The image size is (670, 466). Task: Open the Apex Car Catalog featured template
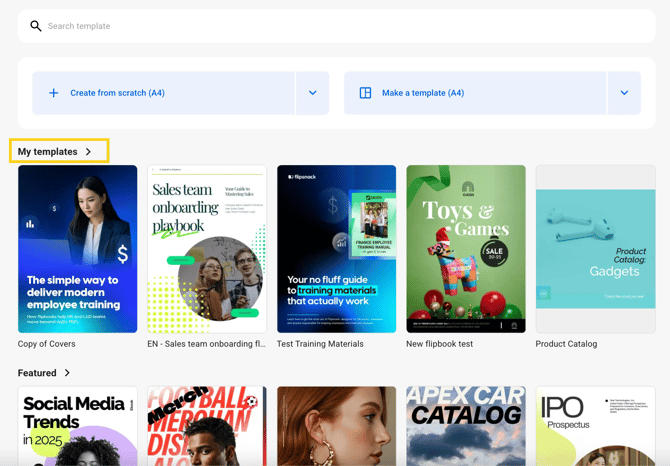point(466,426)
